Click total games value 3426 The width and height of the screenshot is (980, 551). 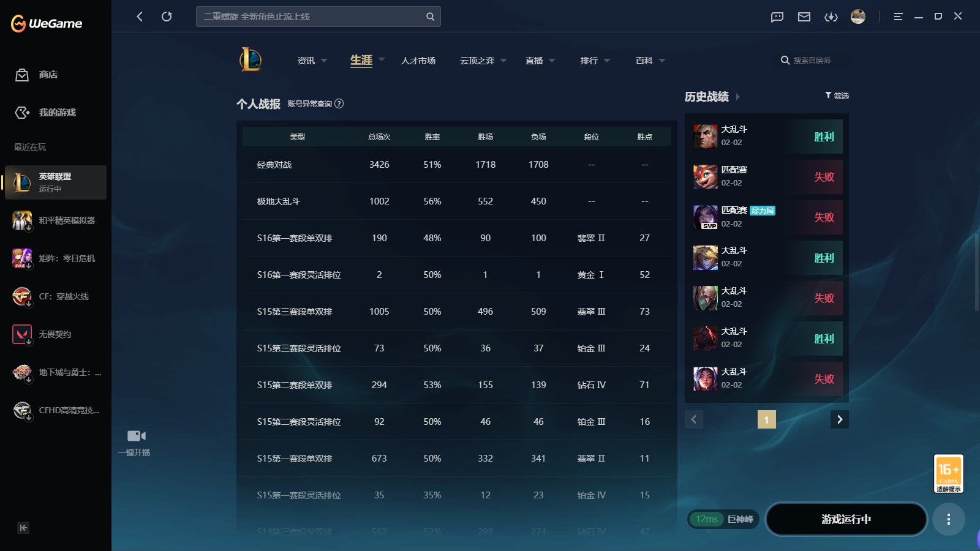click(x=379, y=165)
